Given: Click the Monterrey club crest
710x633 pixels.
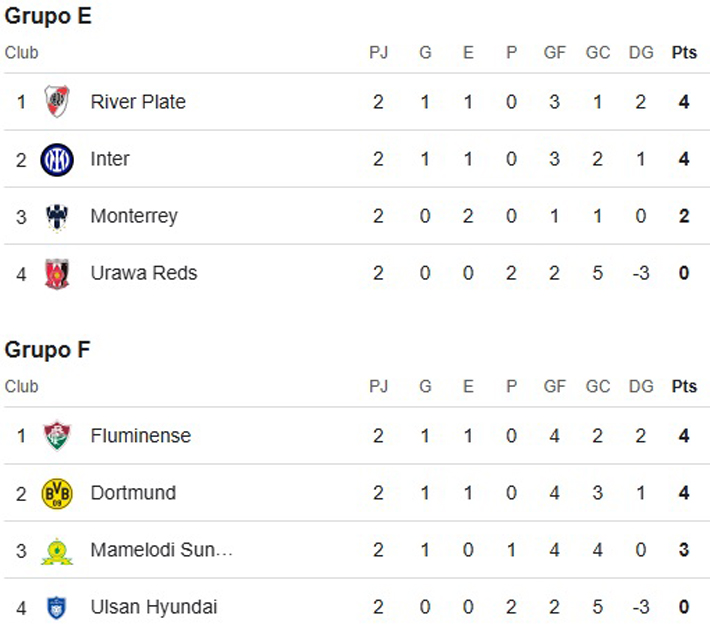Looking at the screenshot, I should [x=57, y=217].
